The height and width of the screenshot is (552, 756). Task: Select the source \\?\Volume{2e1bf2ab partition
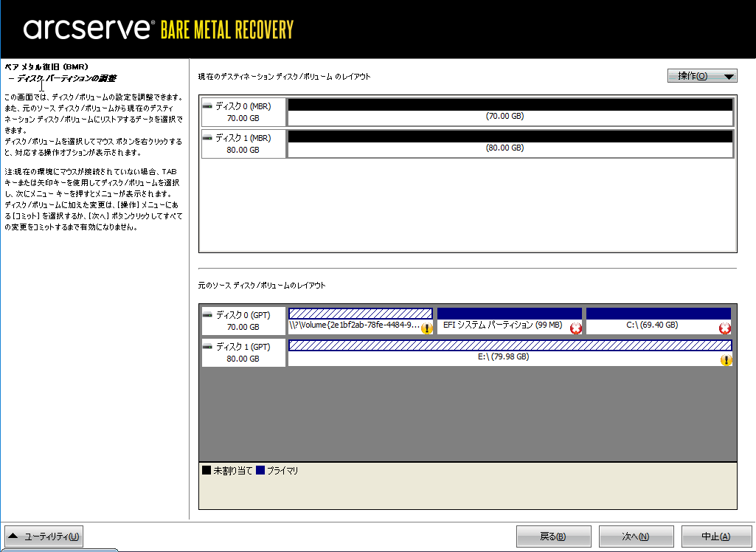(x=360, y=321)
